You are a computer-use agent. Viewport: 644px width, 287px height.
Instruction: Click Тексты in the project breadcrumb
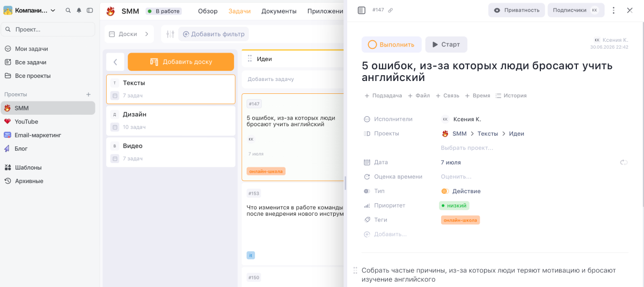tap(488, 134)
